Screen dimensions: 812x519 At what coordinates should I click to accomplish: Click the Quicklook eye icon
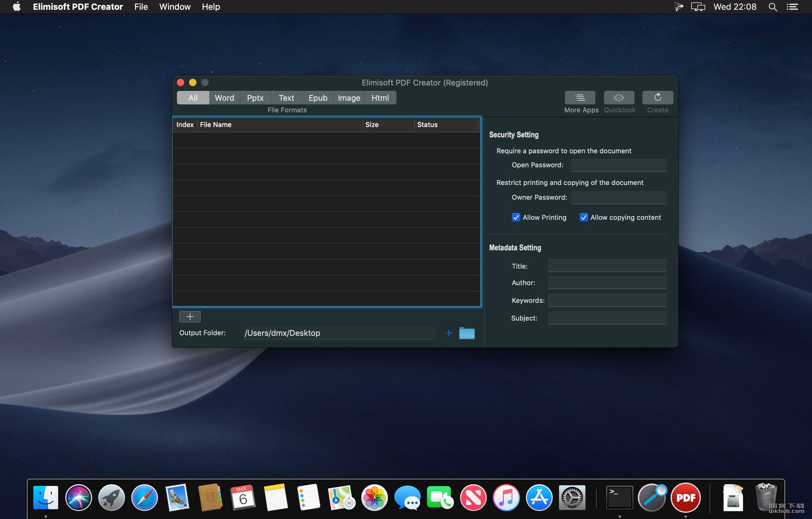tap(619, 97)
